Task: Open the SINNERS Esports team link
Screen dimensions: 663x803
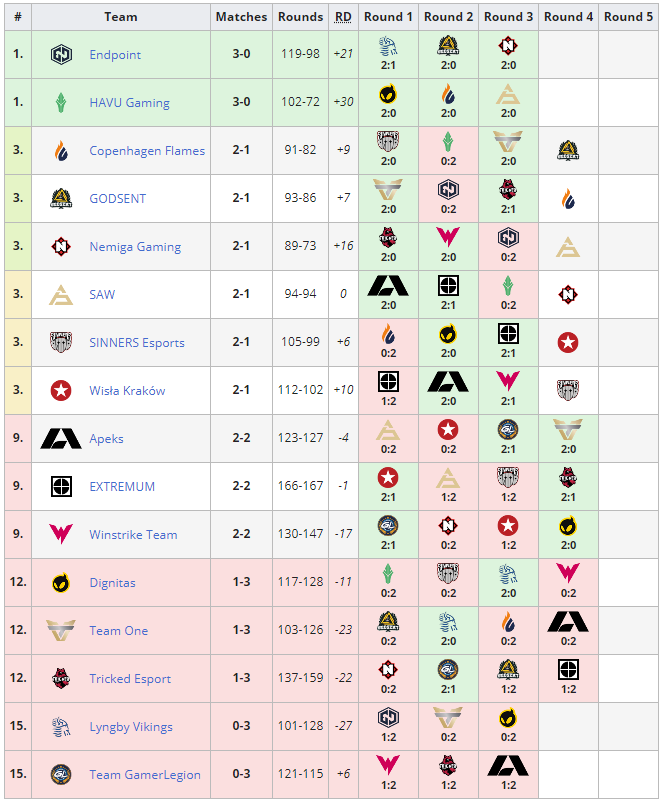Action: point(137,343)
